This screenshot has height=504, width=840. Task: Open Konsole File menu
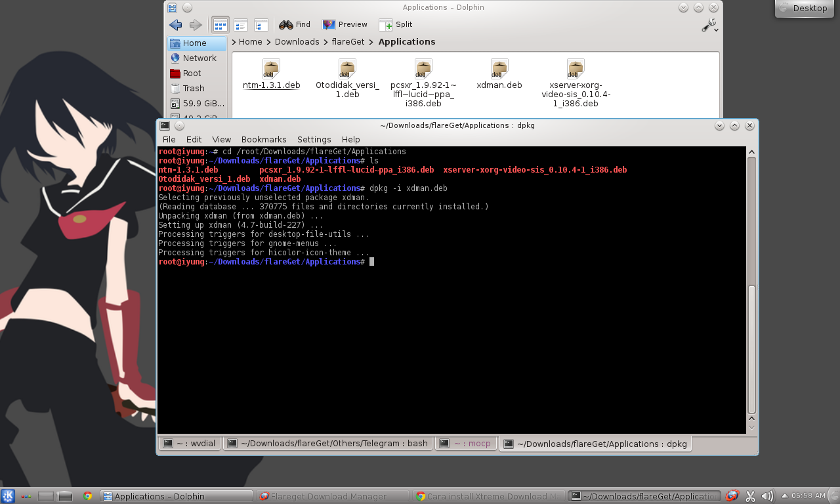tap(169, 140)
